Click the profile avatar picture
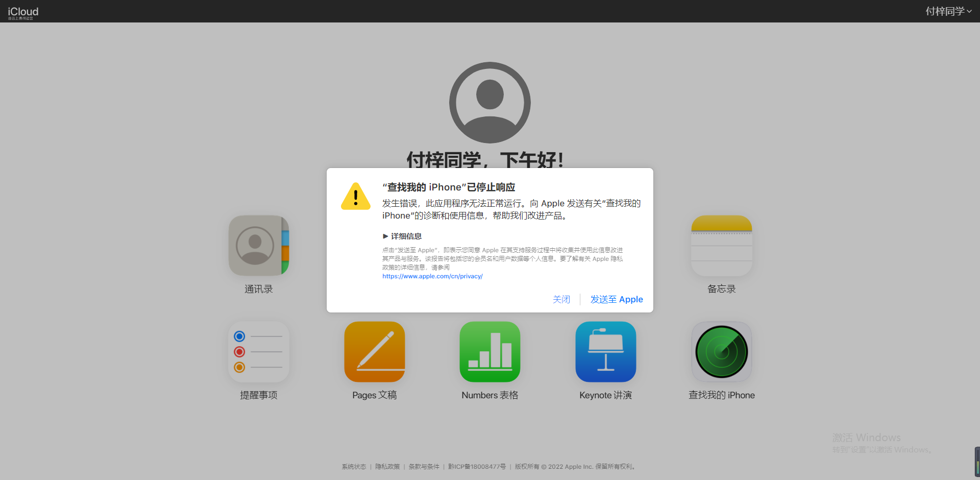This screenshot has width=980, height=480. click(x=490, y=103)
